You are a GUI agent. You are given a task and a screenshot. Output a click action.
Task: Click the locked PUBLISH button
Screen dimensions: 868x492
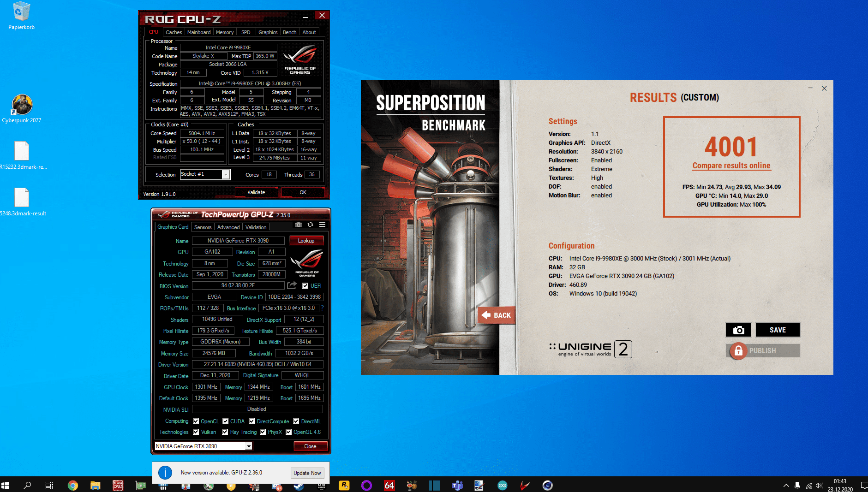click(763, 351)
